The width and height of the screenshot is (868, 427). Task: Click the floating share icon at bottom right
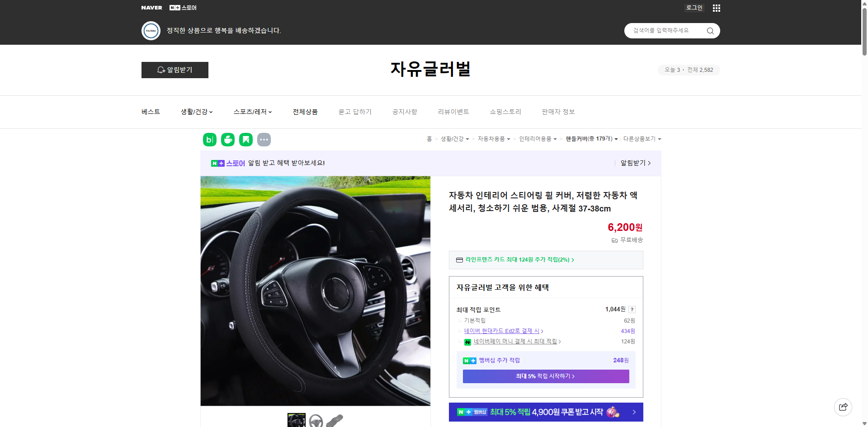843,407
